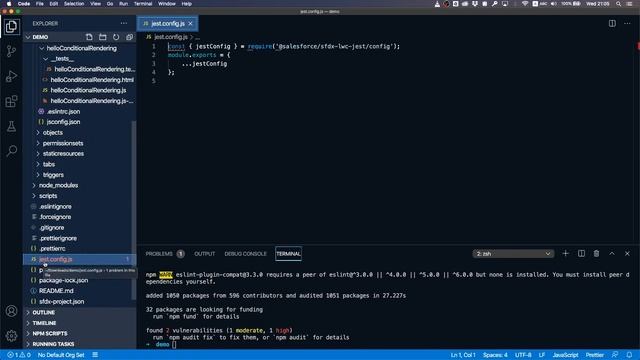The width and height of the screenshot is (640, 360).
Task: Open package-lock.json in explorer
Action: tap(63, 280)
